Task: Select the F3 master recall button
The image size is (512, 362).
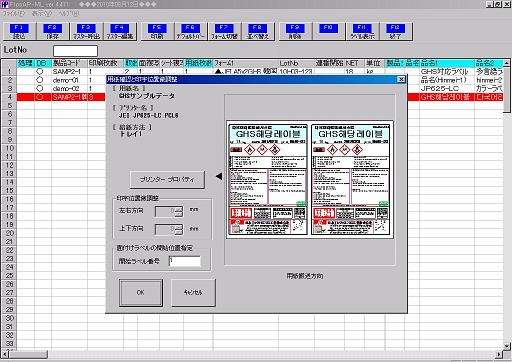Action: [x=86, y=32]
